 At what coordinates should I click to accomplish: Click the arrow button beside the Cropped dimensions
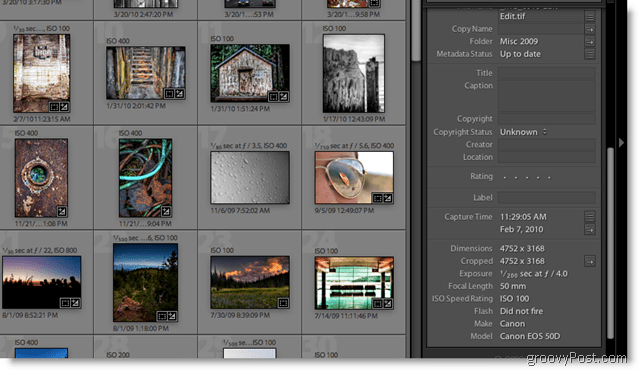coord(589,261)
